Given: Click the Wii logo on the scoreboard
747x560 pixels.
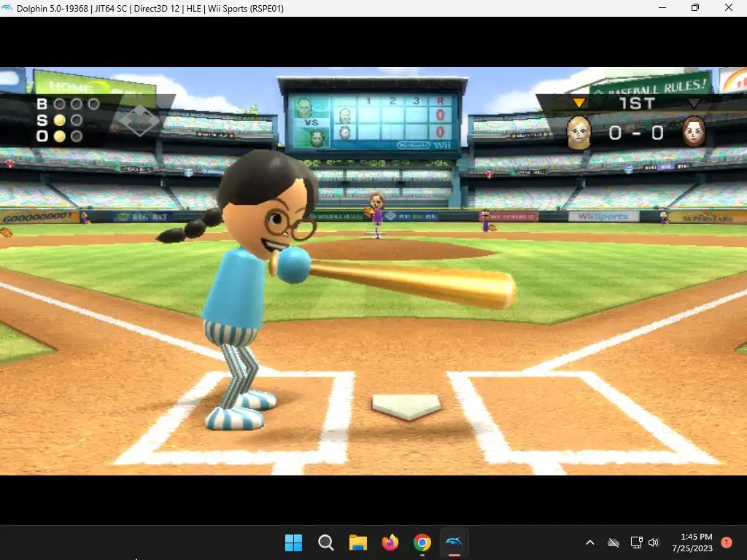Looking at the screenshot, I should pyautogui.click(x=442, y=145).
